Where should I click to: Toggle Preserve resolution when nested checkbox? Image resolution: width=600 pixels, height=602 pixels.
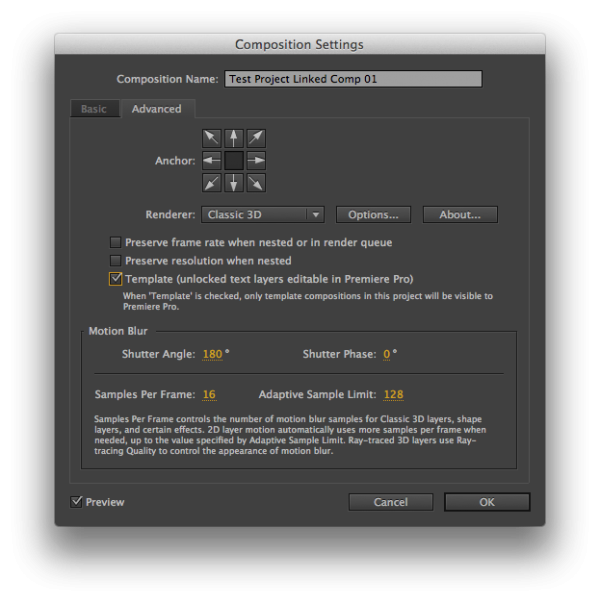(x=116, y=261)
